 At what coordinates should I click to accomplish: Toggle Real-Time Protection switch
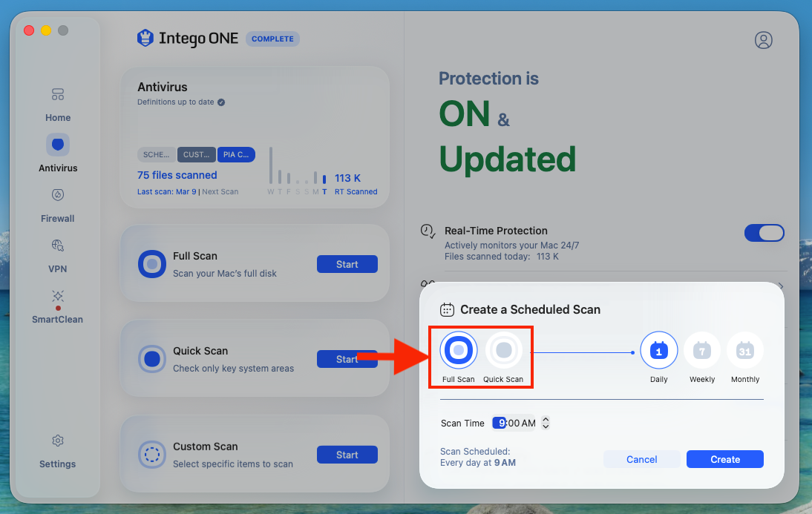click(x=764, y=233)
